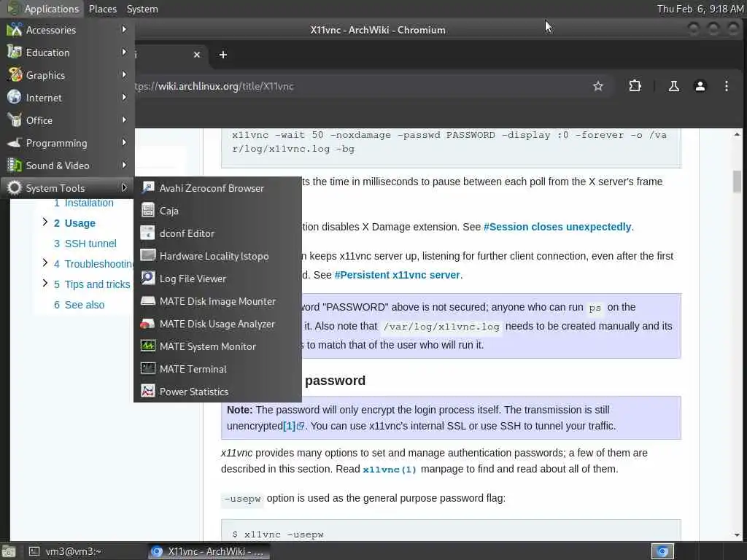This screenshot has width=747, height=560.
Task: Expand the Programming submenu arrow
Action: 124,142
